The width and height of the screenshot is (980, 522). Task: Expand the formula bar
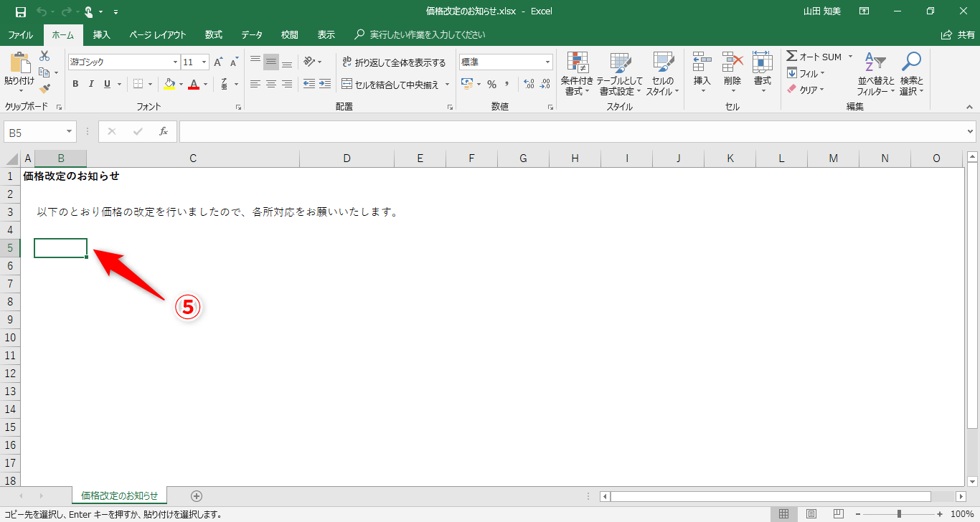coord(970,132)
